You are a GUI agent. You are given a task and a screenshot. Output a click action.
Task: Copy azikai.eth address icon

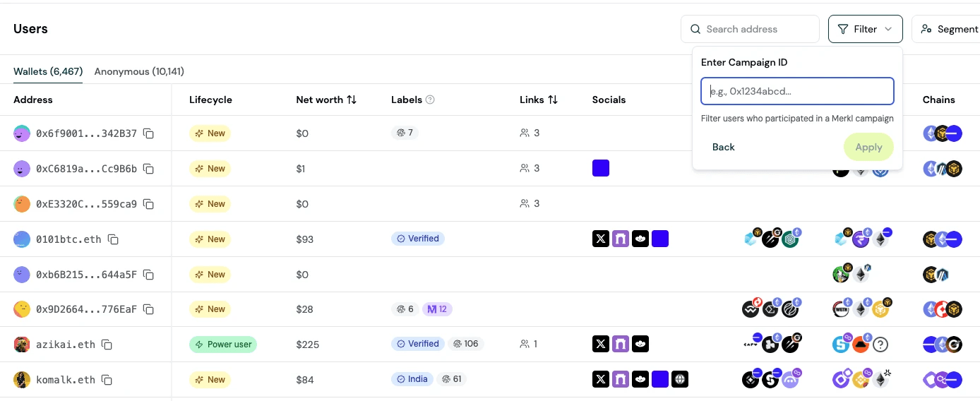pos(107,345)
